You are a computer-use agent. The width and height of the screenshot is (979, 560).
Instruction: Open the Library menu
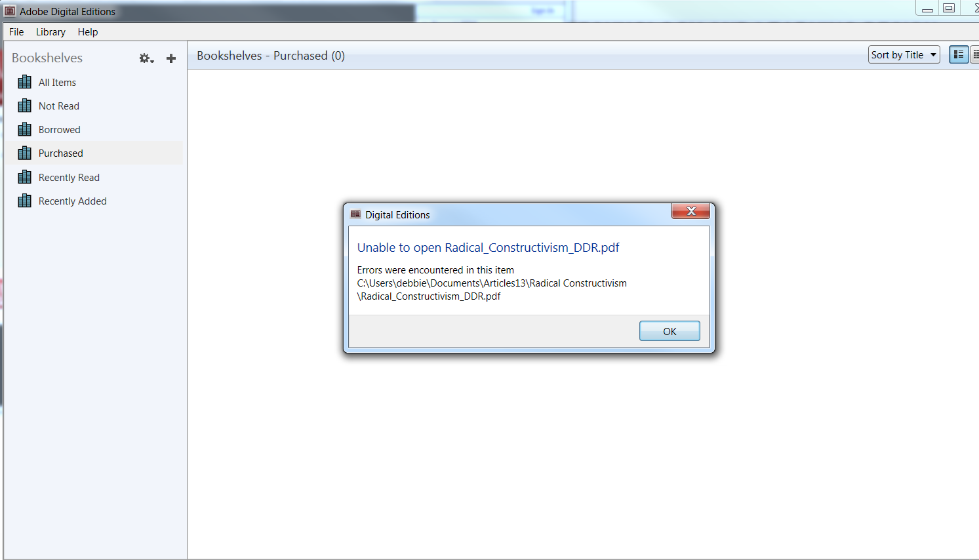50,31
